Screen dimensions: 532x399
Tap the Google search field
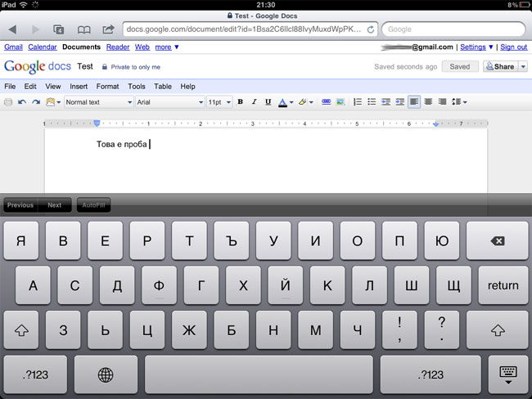(453, 29)
